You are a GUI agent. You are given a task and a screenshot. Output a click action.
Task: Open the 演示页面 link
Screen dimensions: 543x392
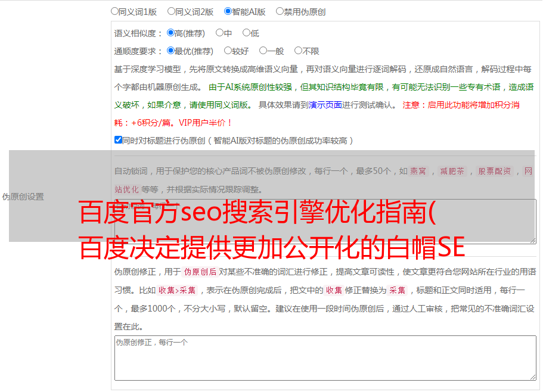tap(325, 105)
